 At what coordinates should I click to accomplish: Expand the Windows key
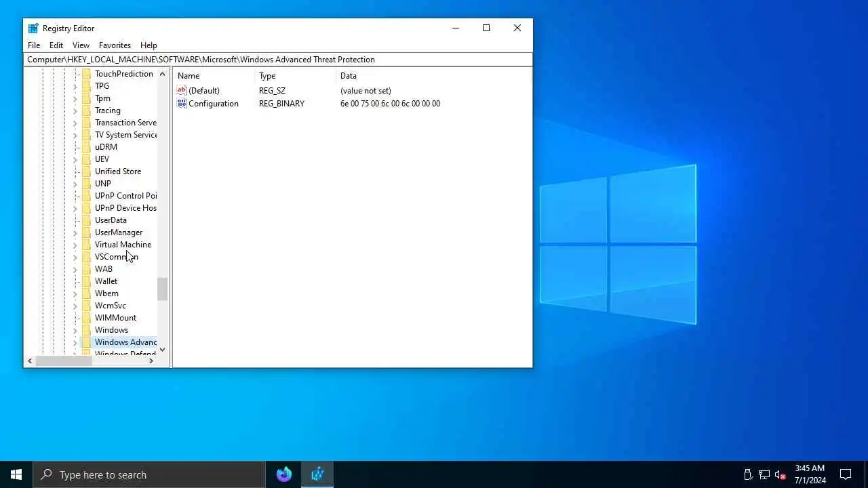[75, 330]
